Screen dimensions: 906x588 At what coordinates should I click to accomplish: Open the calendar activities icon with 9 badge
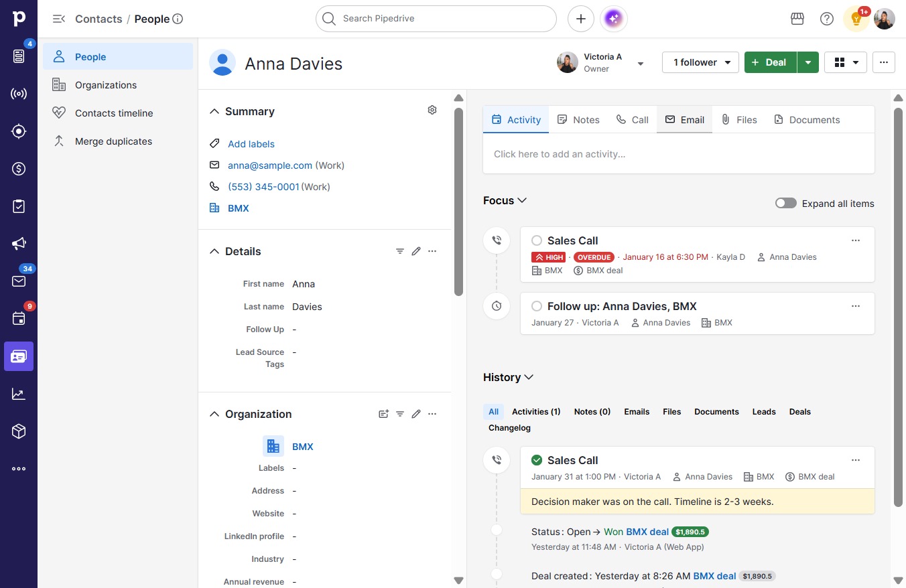coord(19,319)
